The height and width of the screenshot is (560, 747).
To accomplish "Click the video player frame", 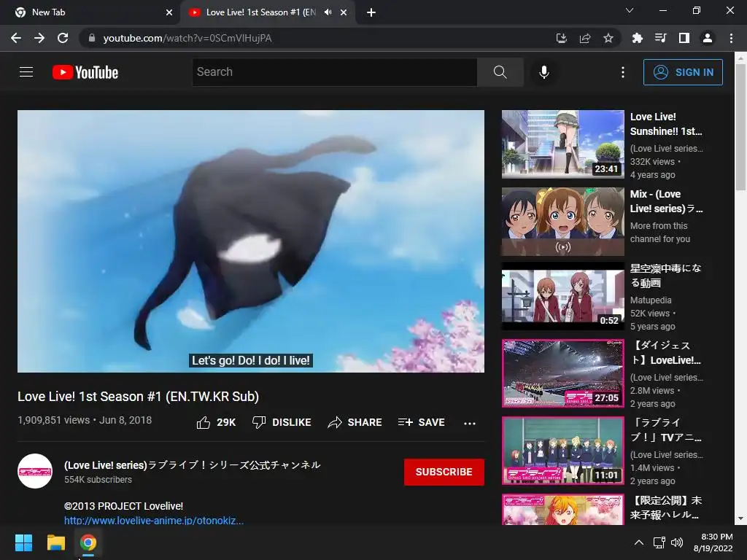I will (251, 241).
